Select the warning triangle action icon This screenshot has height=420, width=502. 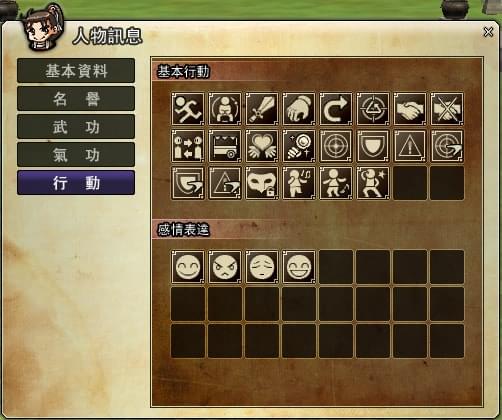(x=410, y=146)
